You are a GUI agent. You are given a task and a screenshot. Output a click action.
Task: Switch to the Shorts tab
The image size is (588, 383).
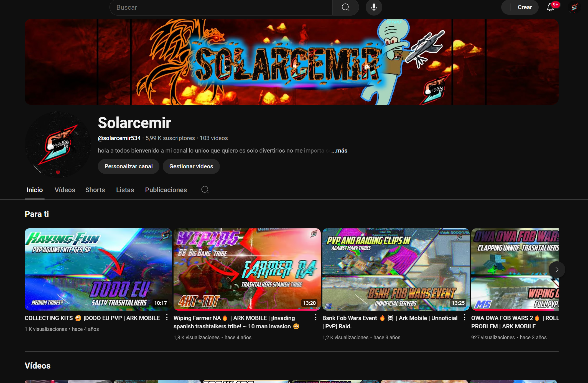(95, 190)
